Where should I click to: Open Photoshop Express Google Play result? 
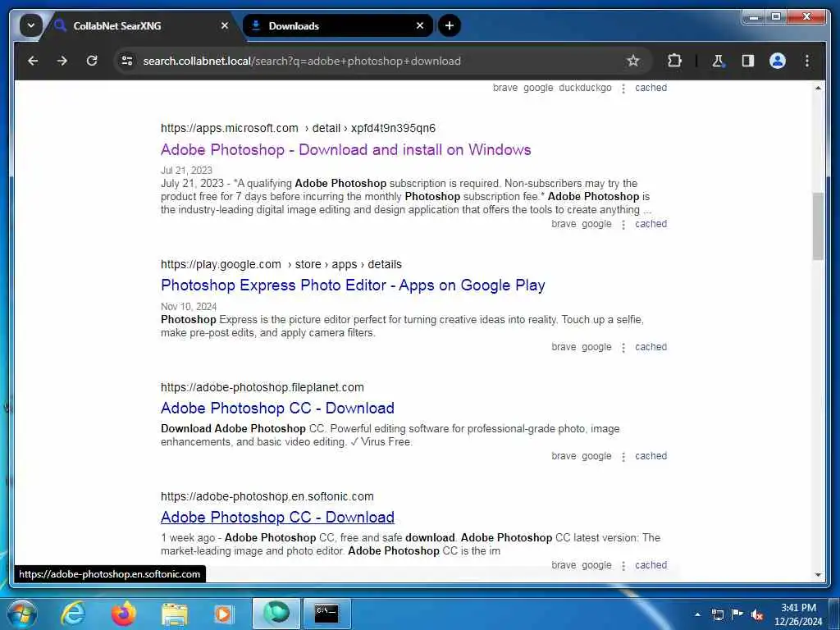(x=353, y=285)
